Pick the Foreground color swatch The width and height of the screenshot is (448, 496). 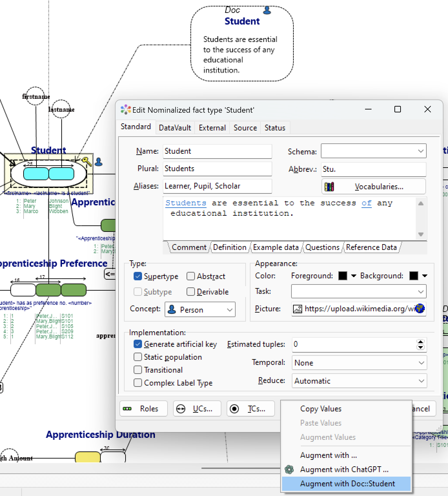pos(343,276)
